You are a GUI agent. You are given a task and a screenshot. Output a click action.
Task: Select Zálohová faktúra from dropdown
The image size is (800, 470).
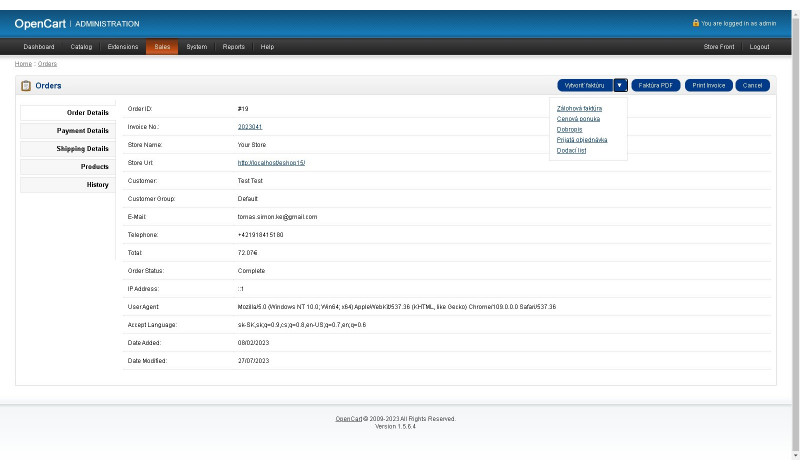[x=579, y=108]
